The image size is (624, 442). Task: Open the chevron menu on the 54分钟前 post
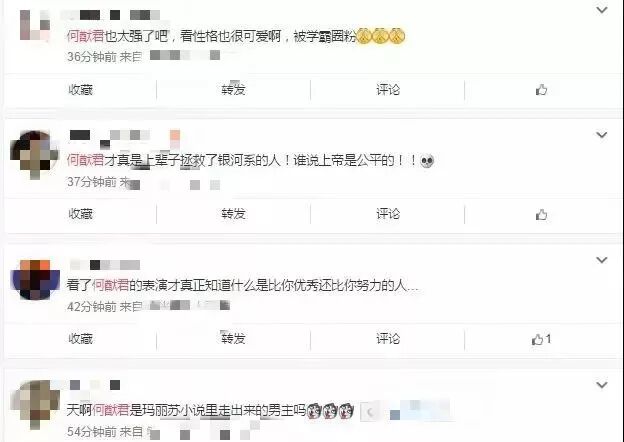click(602, 385)
